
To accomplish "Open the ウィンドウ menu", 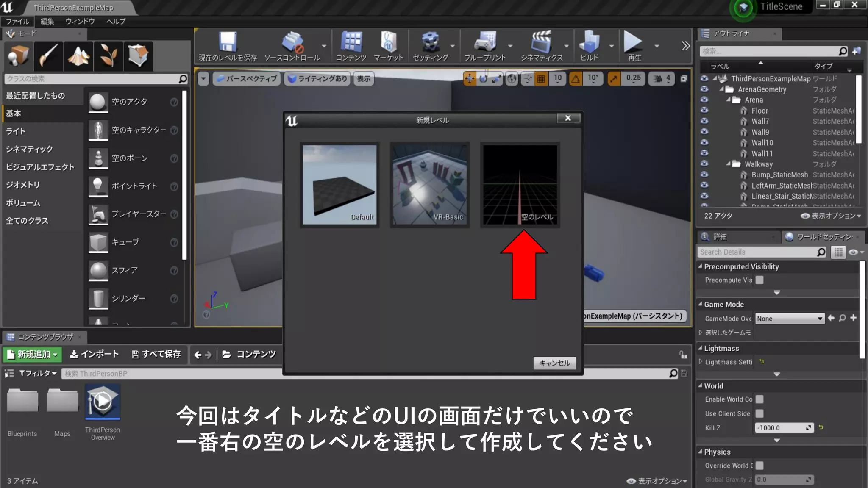I will [80, 21].
